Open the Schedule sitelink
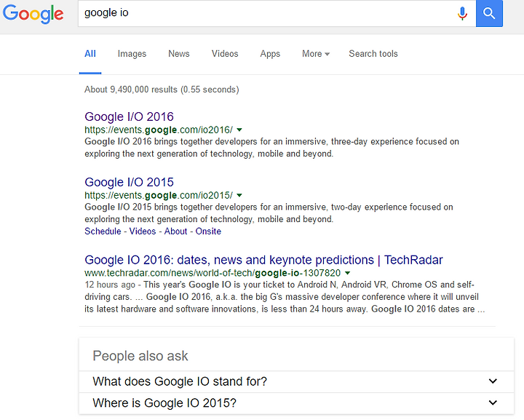 click(103, 231)
